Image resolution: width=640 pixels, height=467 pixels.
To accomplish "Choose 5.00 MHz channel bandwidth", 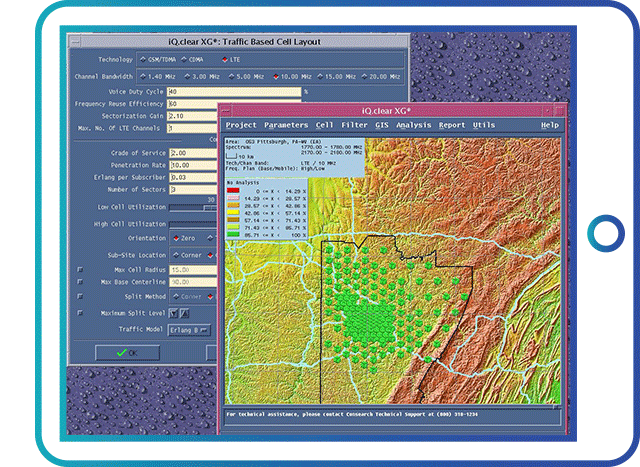I will (x=231, y=76).
